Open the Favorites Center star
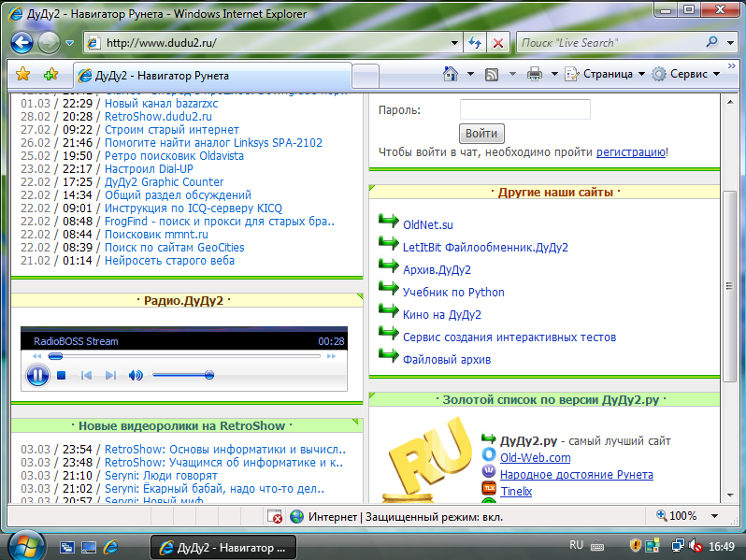 click(23, 74)
